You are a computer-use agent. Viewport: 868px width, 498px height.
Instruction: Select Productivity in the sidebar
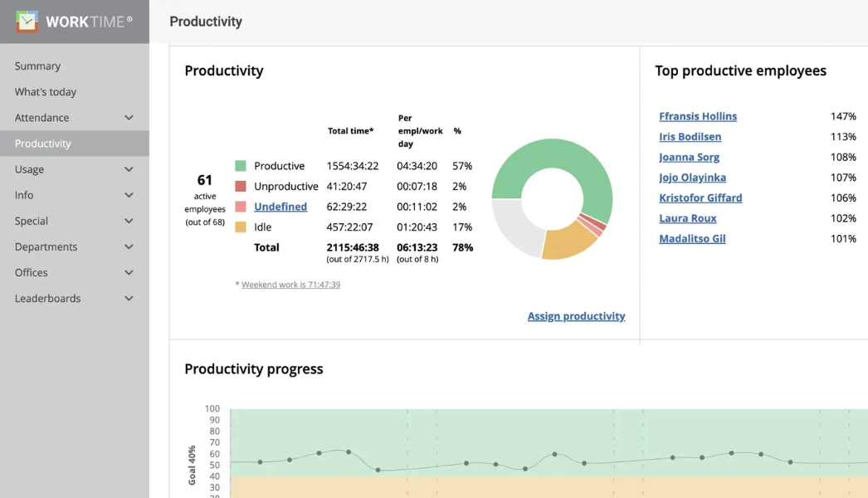(43, 144)
